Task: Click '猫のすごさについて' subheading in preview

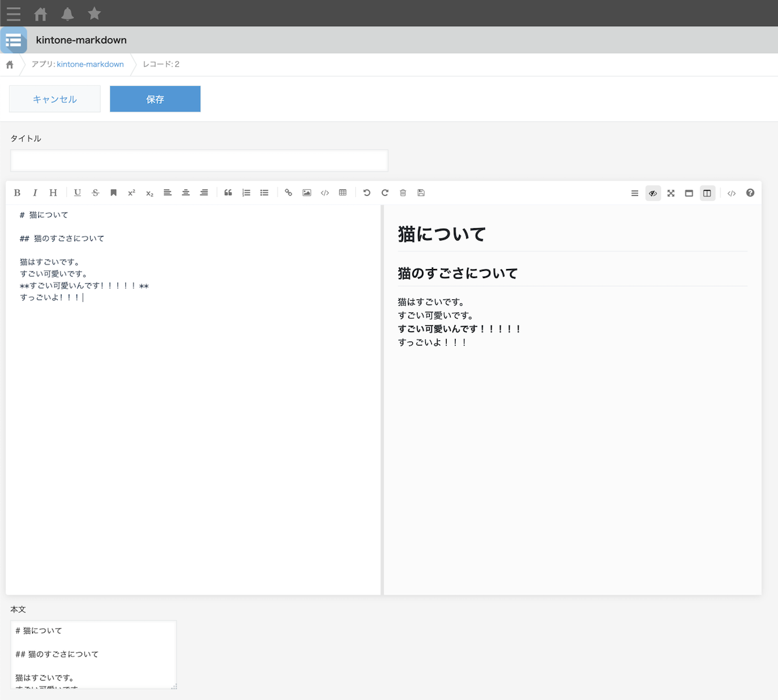Action: tap(458, 274)
